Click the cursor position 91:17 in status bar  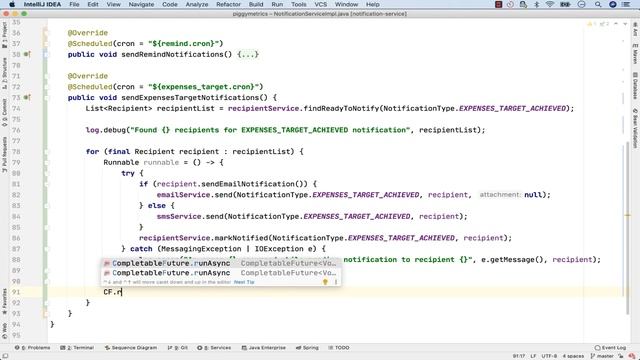pos(519,356)
